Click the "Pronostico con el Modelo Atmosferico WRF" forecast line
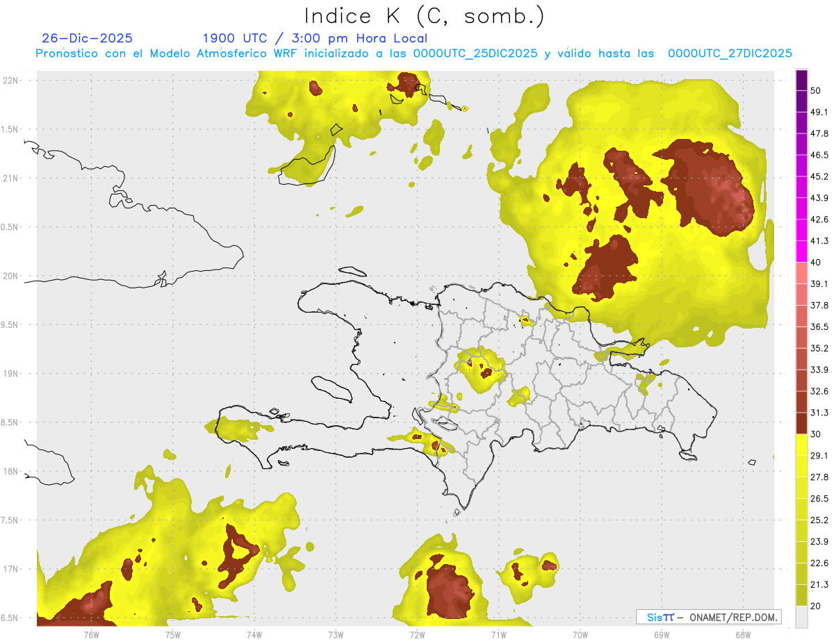The image size is (834, 644). pyautogui.click(x=414, y=53)
